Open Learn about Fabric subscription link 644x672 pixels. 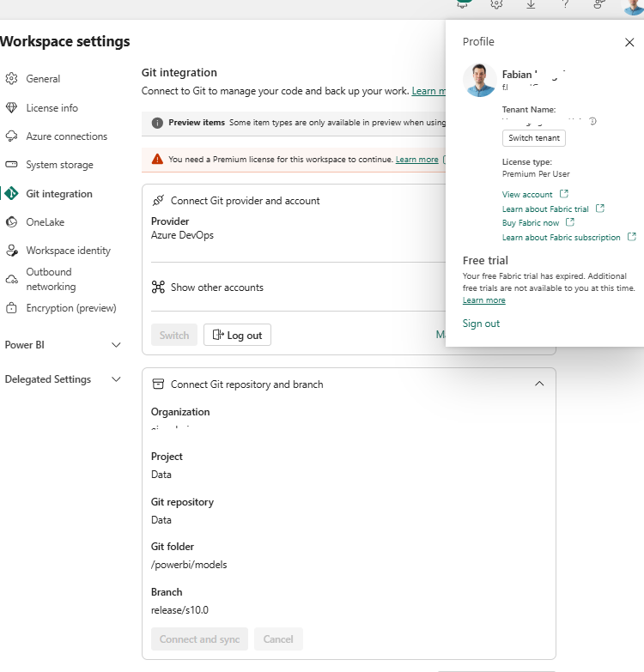(x=562, y=238)
